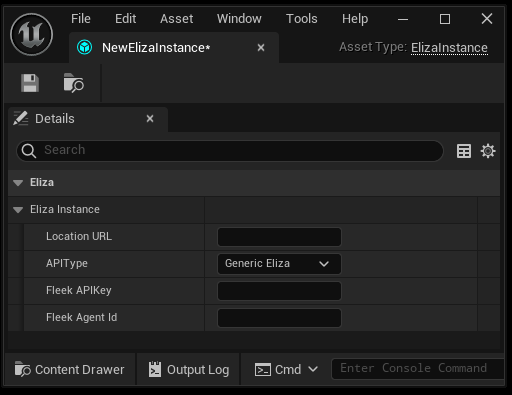Open the Tools menu

(x=302, y=19)
